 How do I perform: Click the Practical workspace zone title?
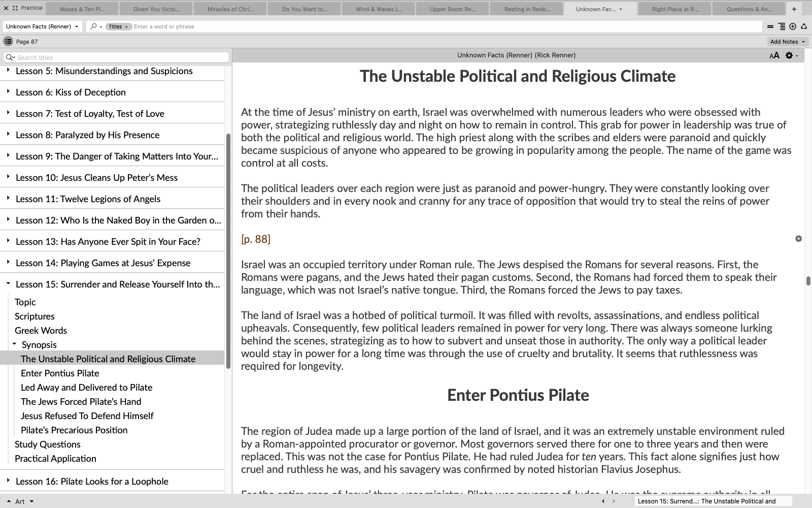click(32, 8)
